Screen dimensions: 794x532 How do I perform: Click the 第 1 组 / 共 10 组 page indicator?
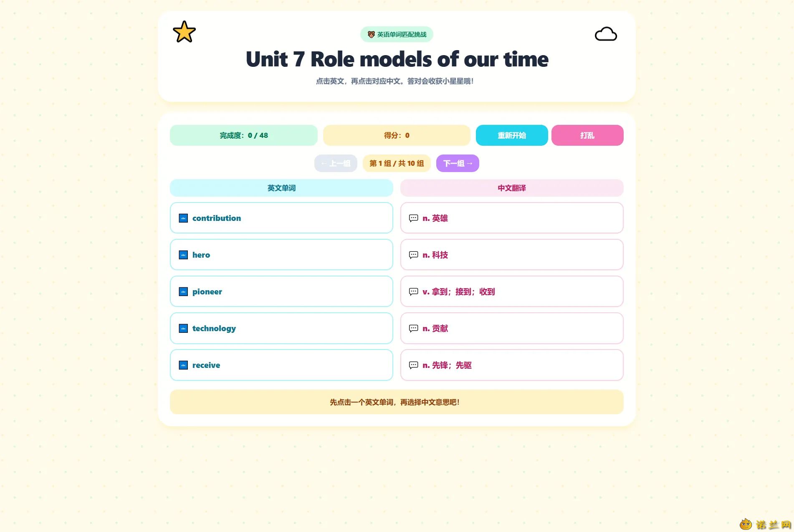click(x=397, y=163)
